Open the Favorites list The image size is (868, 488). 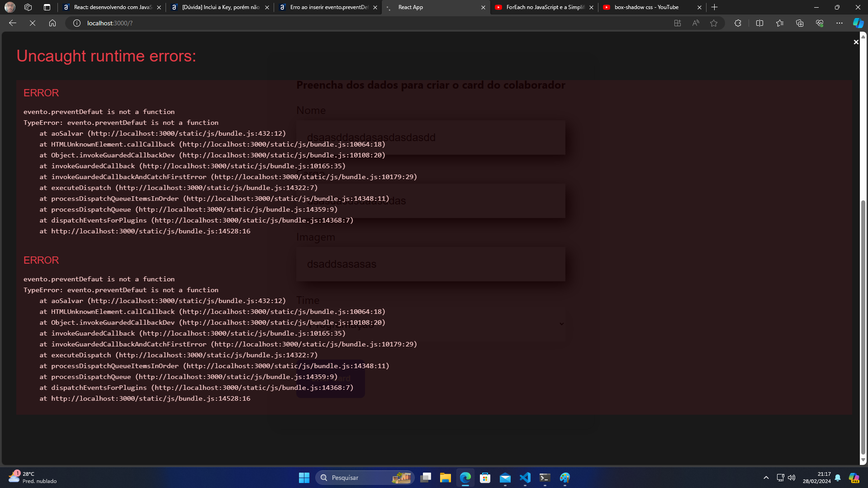780,23
